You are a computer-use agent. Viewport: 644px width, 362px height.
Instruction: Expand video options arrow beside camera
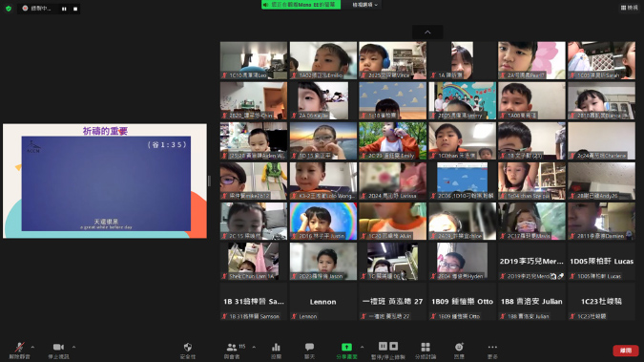[73, 347]
